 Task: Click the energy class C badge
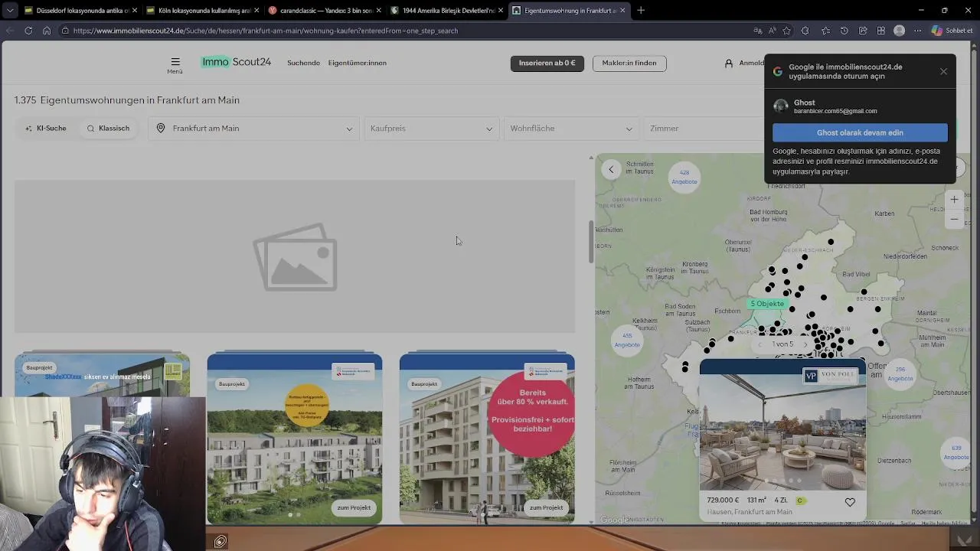point(800,500)
